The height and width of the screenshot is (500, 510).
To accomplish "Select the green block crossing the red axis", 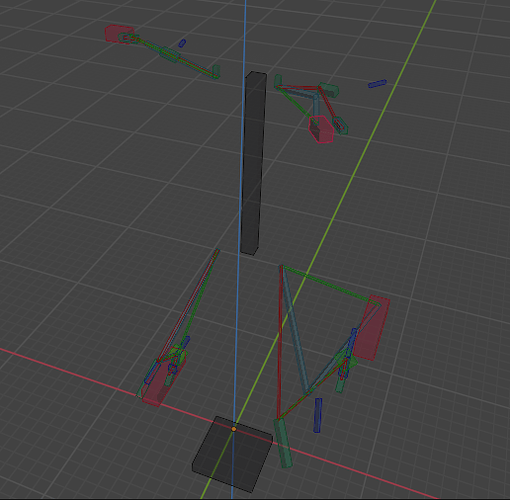I will pyautogui.click(x=283, y=443).
